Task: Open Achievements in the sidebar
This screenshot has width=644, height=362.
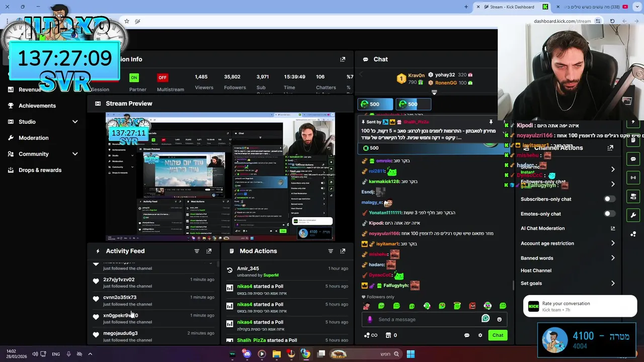Action: click(37, 106)
